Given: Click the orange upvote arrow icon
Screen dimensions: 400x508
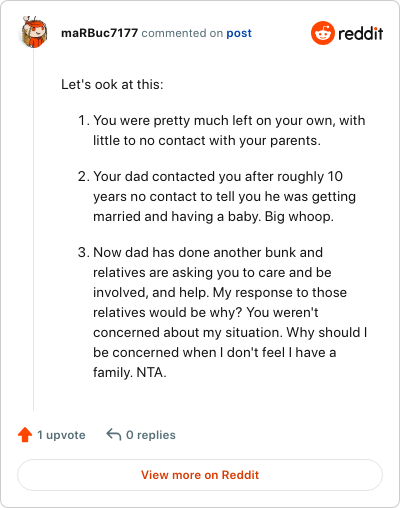Looking at the screenshot, I should (x=25, y=435).
